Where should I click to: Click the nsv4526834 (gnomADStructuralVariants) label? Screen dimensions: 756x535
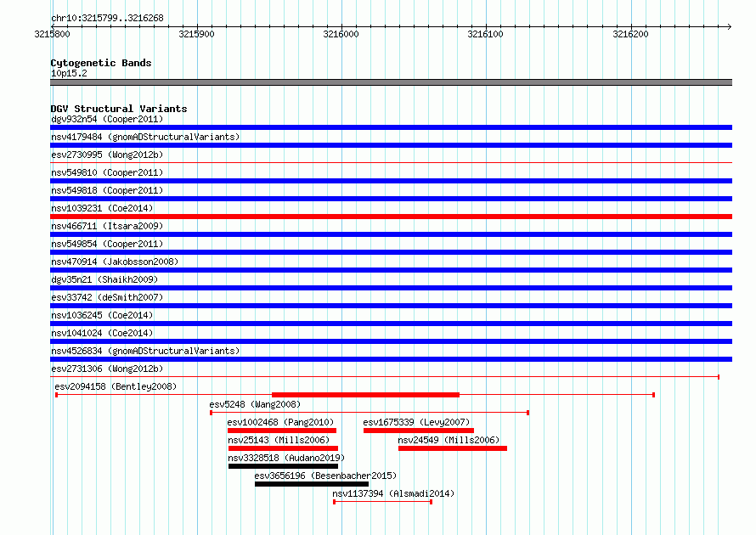(x=145, y=351)
